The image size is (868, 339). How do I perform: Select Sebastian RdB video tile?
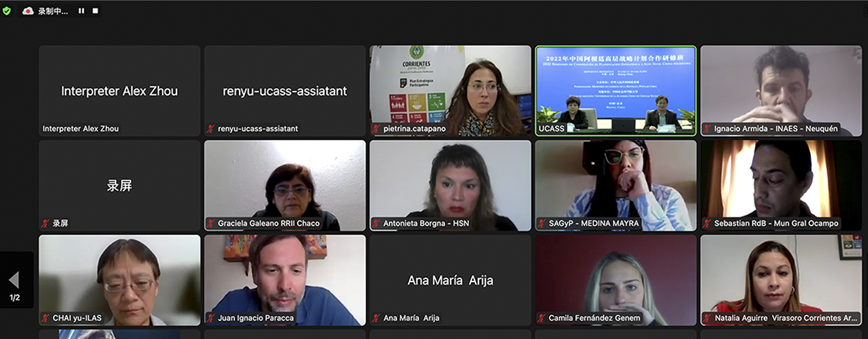[x=781, y=185]
